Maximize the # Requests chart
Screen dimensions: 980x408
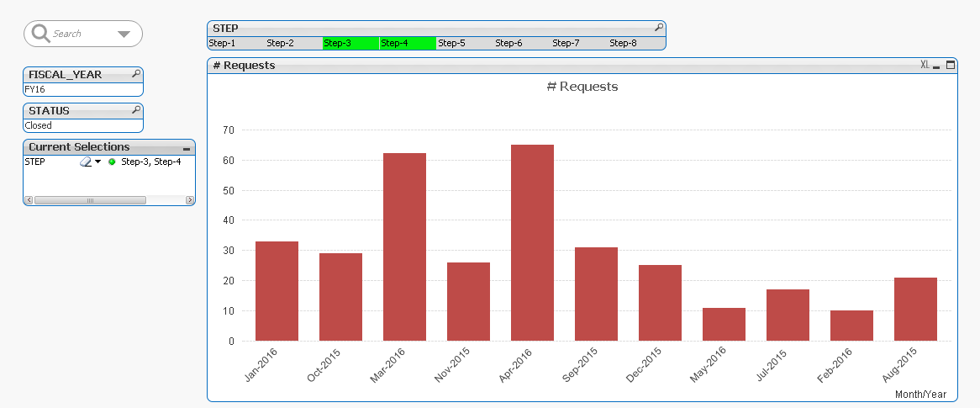point(950,65)
